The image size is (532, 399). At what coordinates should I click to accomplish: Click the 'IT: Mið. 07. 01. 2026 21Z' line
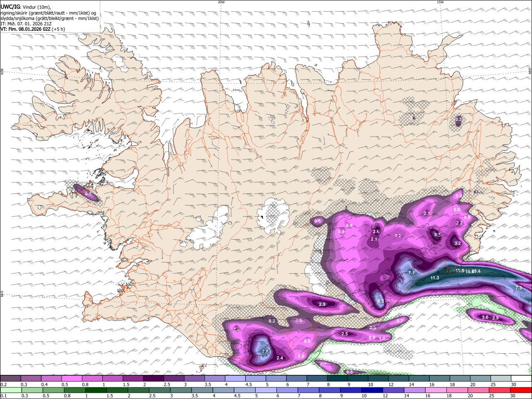tap(26, 24)
